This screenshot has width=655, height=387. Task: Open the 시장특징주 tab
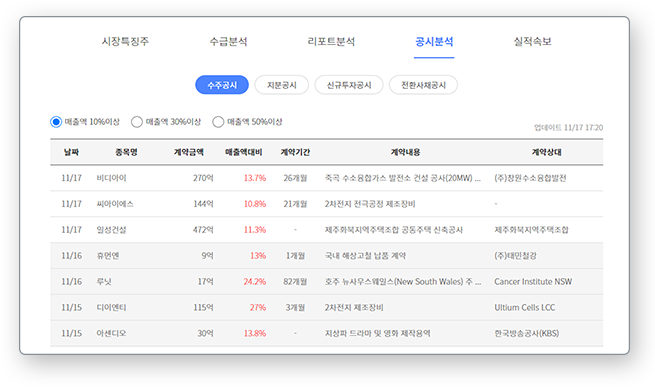coord(125,41)
